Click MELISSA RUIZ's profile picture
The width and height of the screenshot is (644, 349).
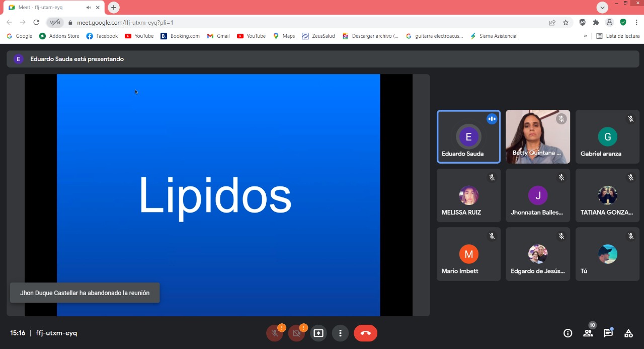(x=468, y=195)
